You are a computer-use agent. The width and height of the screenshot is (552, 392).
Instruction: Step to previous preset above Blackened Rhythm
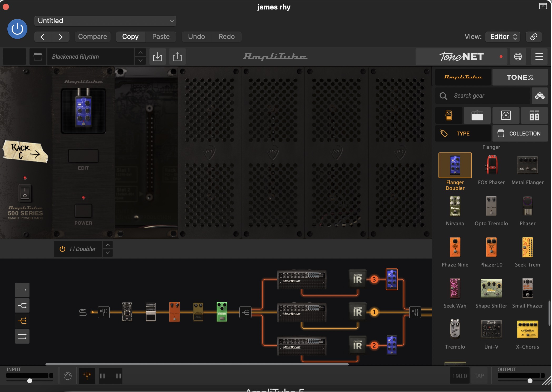141,53
